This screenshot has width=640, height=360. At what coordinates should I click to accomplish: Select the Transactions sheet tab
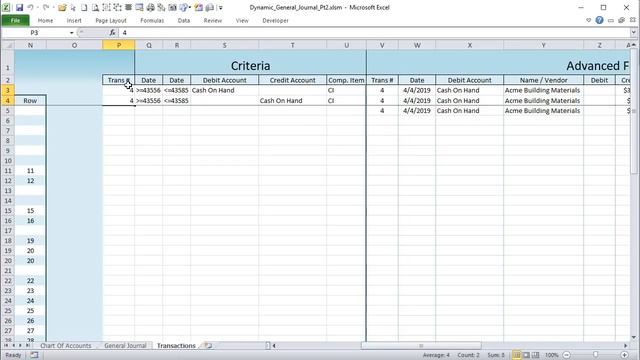(x=176, y=346)
